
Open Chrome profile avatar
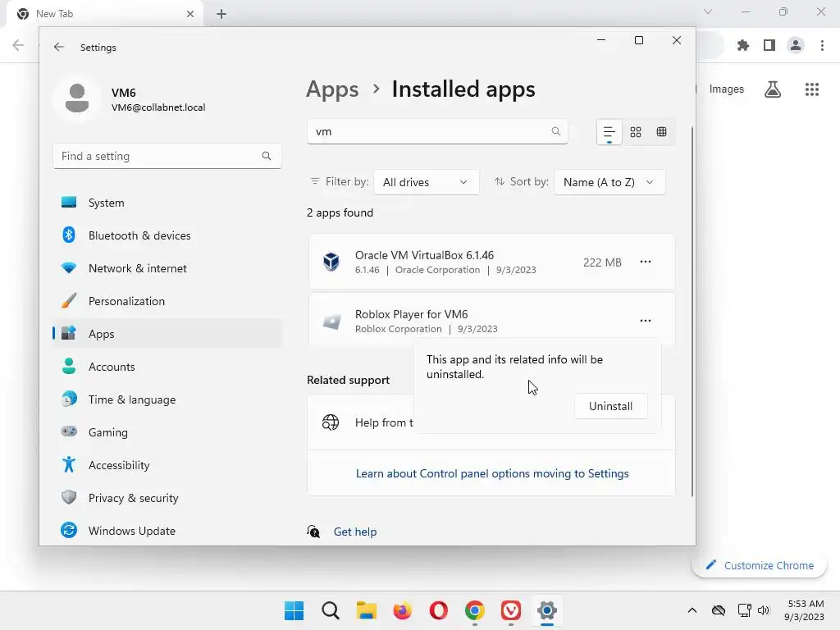point(796,46)
